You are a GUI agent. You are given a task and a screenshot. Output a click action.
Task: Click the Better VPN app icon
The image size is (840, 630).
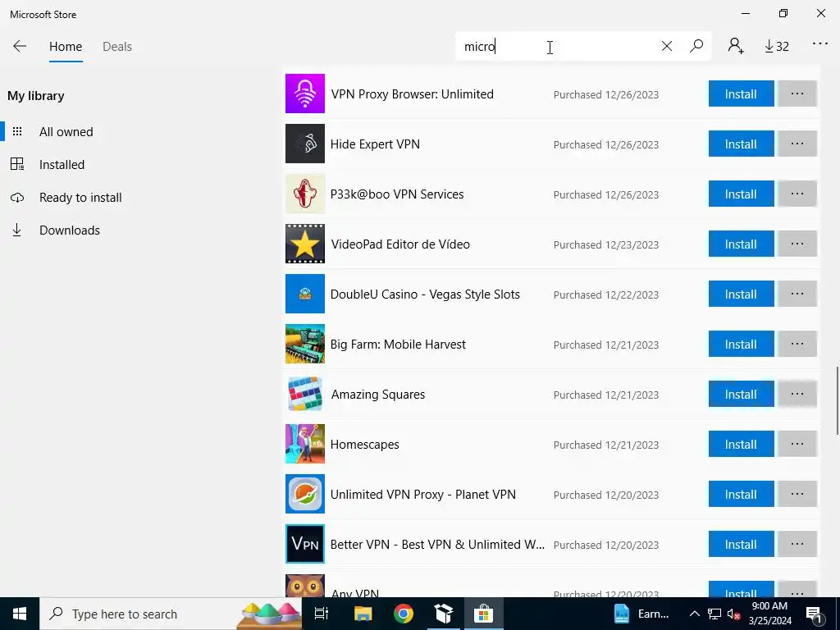[305, 544]
